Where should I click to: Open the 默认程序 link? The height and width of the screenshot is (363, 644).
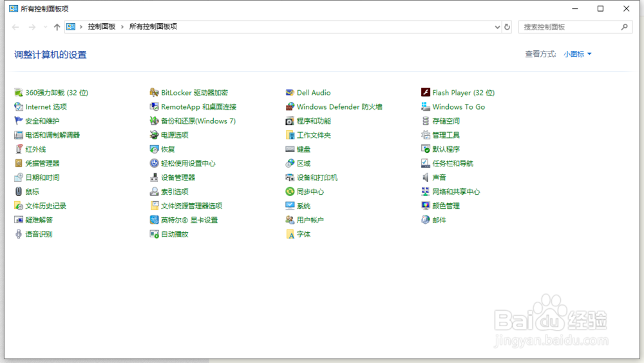(x=446, y=149)
